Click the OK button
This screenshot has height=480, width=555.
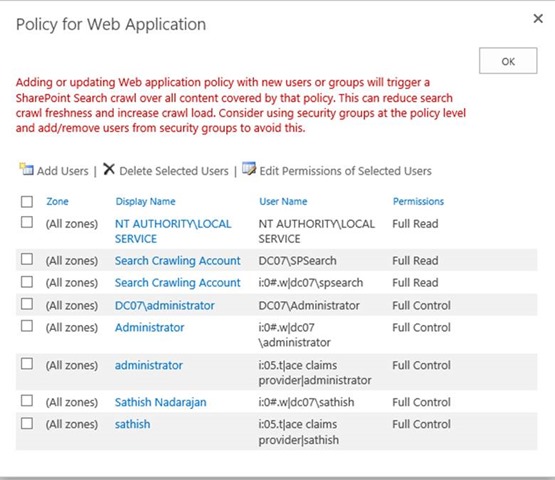pyautogui.click(x=508, y=61)
